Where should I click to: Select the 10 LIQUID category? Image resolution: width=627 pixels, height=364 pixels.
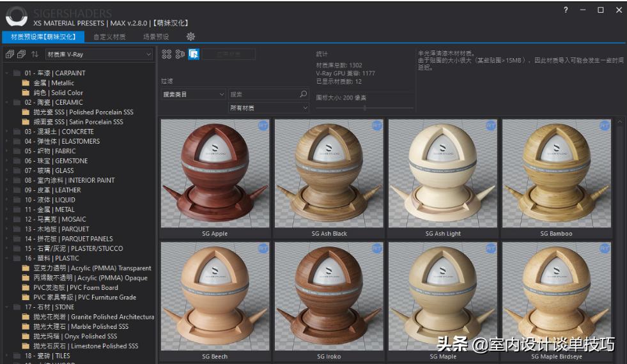pos(50,200)
